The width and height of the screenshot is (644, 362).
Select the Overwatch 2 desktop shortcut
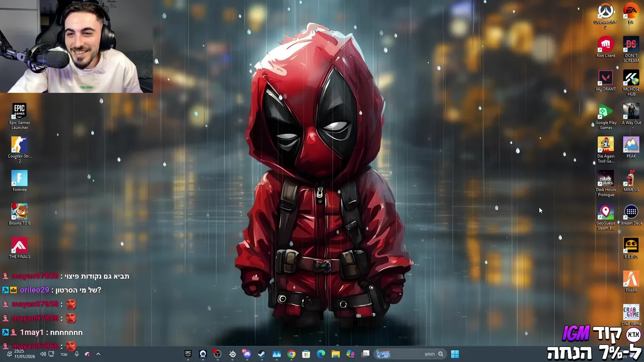pyautogui.click(x=606, y=15)
